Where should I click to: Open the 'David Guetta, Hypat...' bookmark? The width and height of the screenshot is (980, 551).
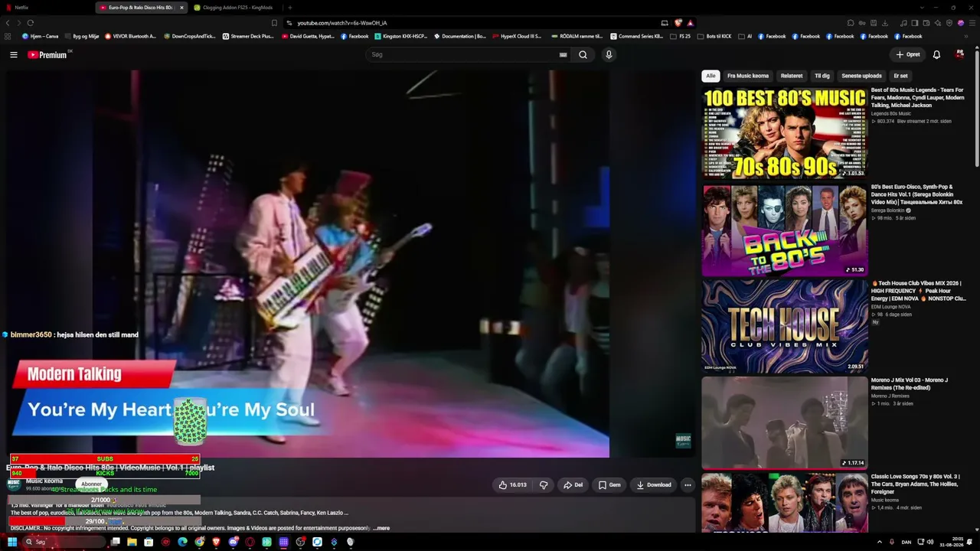click(308, 36)
